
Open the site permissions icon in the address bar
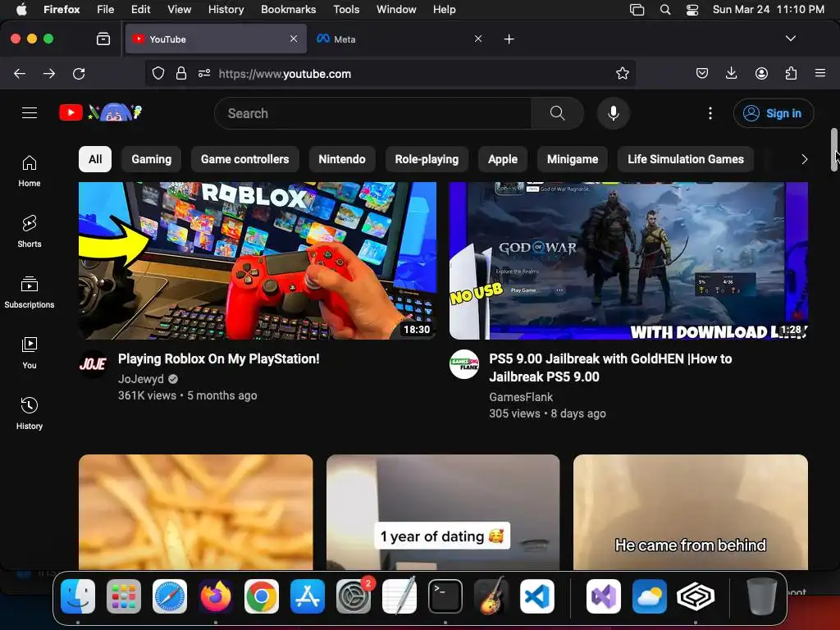click(204, 73)
